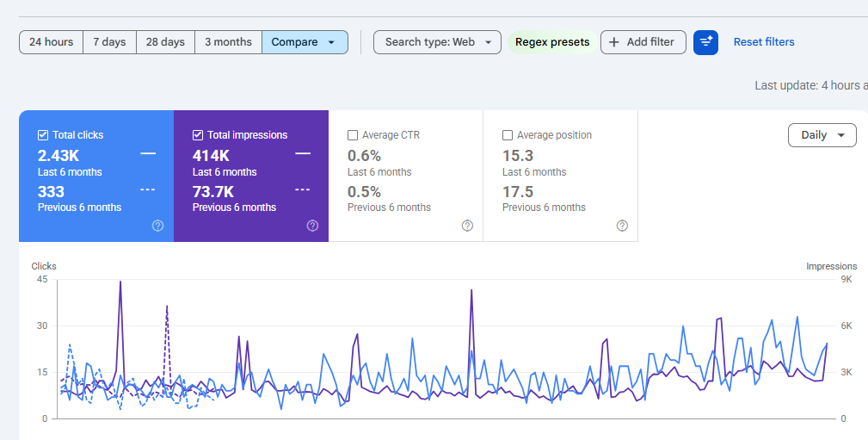The image size is (868, 440).
Task: Check the Average CTR checkbox
Action: pos(353,135)
